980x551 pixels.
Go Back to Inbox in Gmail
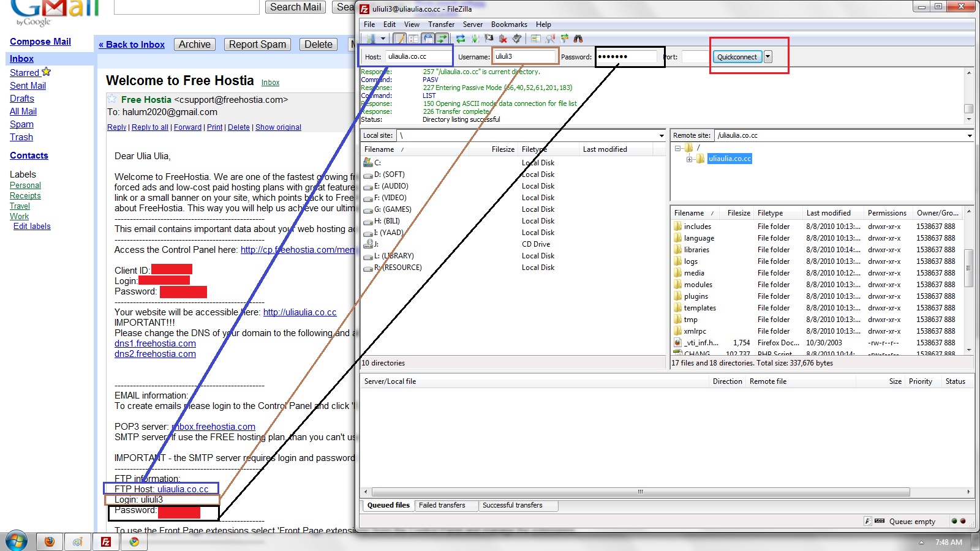coord(132,45)
